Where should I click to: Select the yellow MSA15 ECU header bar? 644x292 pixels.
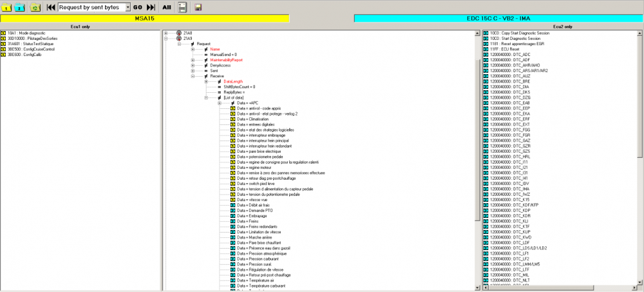pyautogui.click(x=144, y=19)
